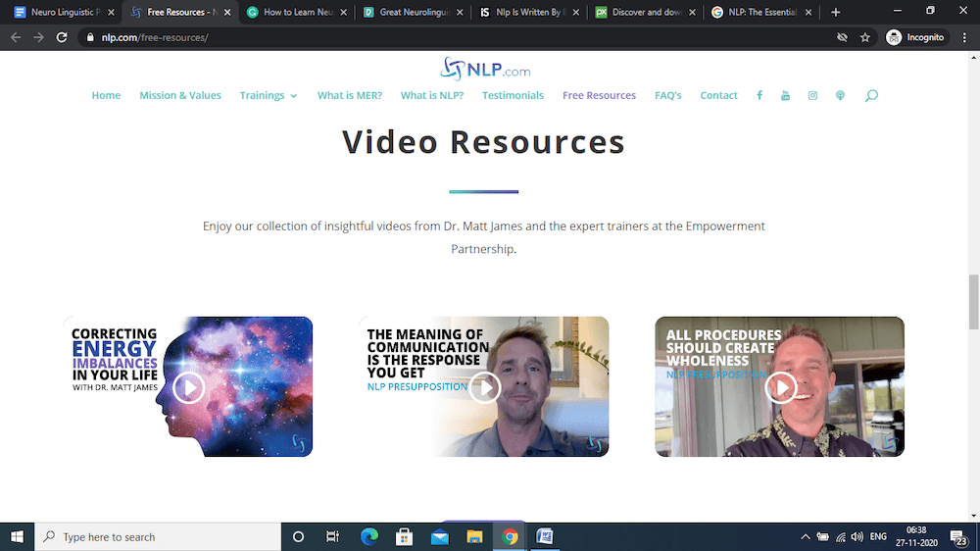Open the What is NLP? page

pos(432,95)
